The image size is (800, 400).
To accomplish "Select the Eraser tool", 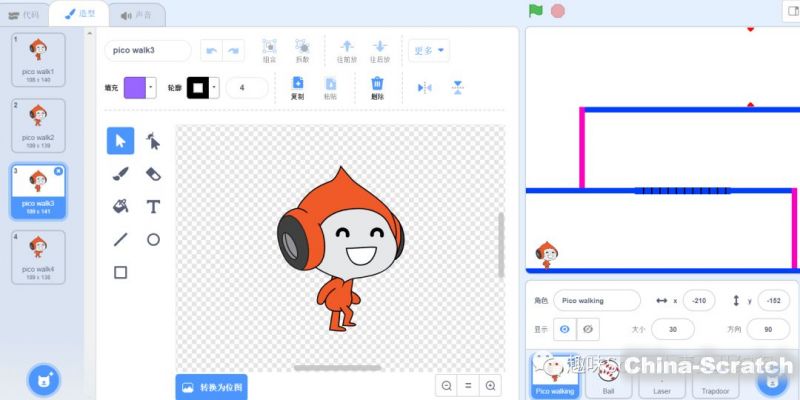I will (153, 174).
